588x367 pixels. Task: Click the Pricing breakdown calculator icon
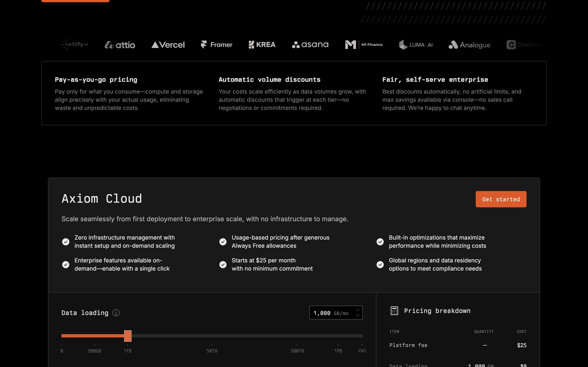394,311
